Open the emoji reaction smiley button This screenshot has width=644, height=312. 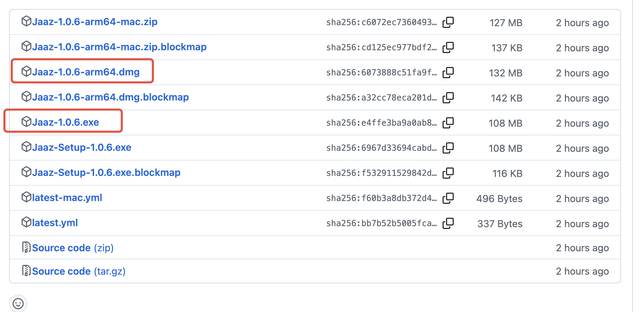(x=18, y=303)
